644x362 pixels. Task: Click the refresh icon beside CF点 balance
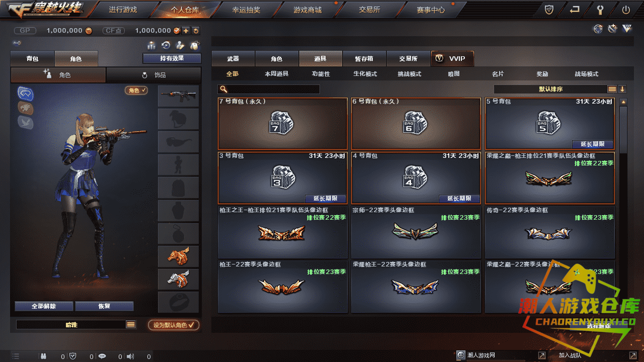click(196, 31)
